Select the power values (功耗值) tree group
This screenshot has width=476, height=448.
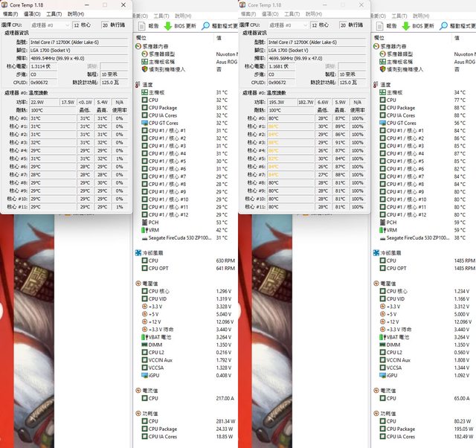pyautogui.click(x=150, y=414)
